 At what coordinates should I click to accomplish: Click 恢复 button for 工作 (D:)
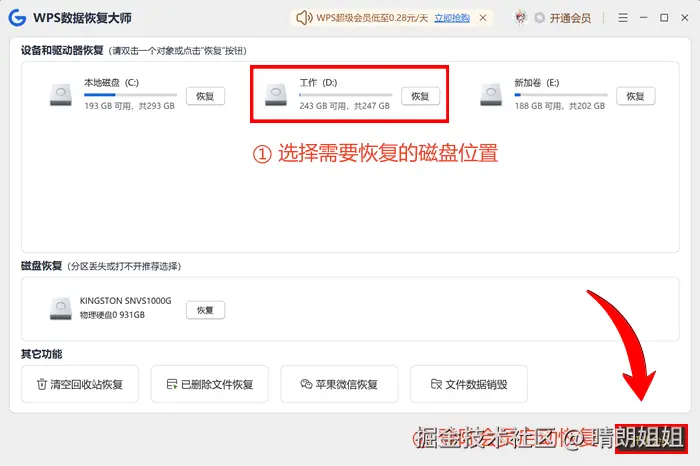(421, 96)
